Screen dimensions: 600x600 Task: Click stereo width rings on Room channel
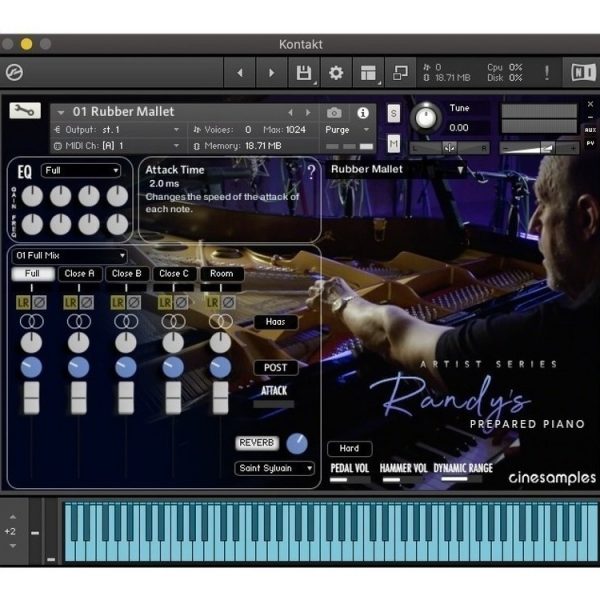tap(221, 321)
